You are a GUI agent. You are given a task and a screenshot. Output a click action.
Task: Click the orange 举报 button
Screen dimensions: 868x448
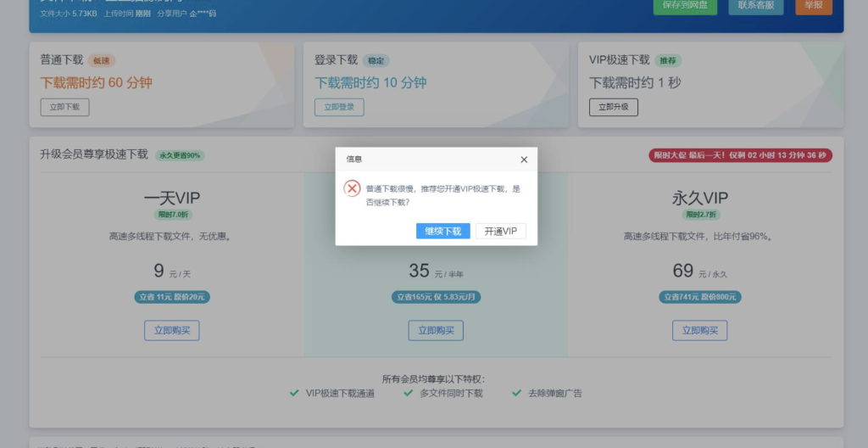(814, 6)
